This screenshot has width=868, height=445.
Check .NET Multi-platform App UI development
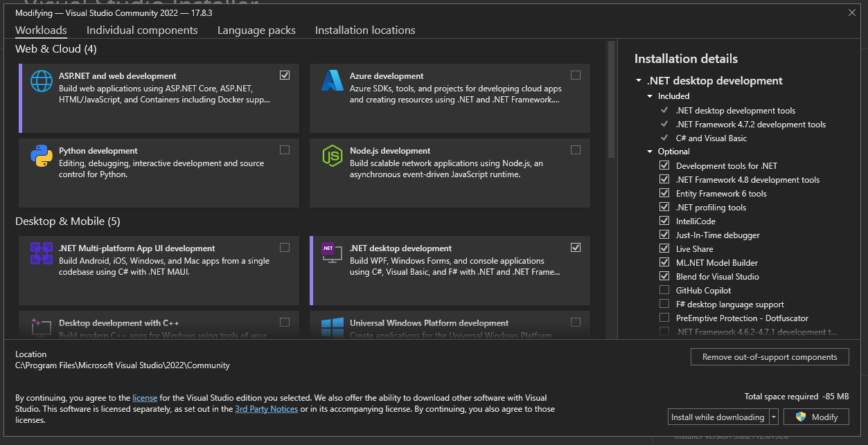click(x=285, y=247)
